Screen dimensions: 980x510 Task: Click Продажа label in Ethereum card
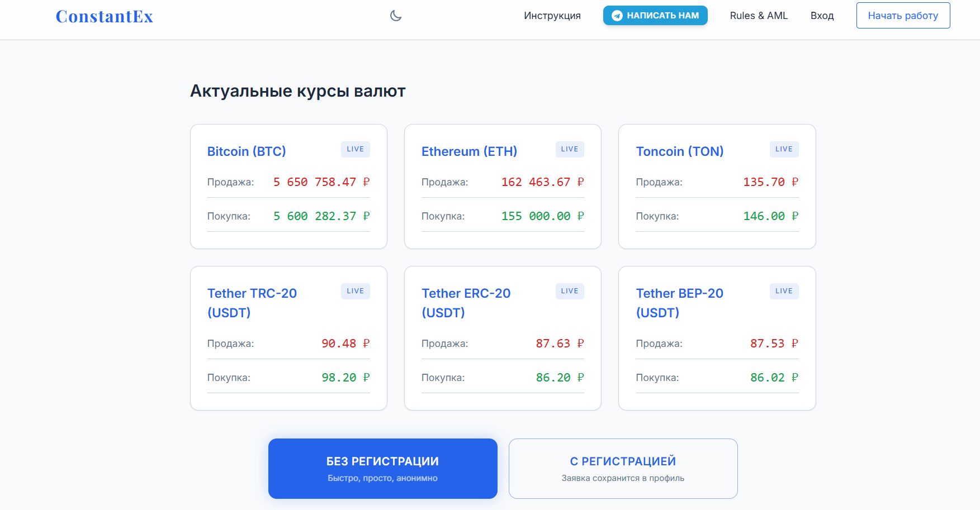point(444,182)
